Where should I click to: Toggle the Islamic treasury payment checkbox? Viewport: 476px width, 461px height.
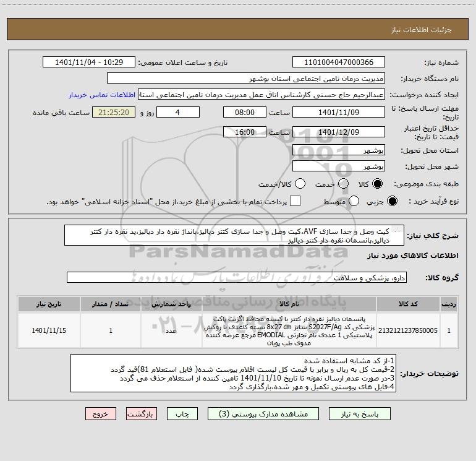pos(295,201)
